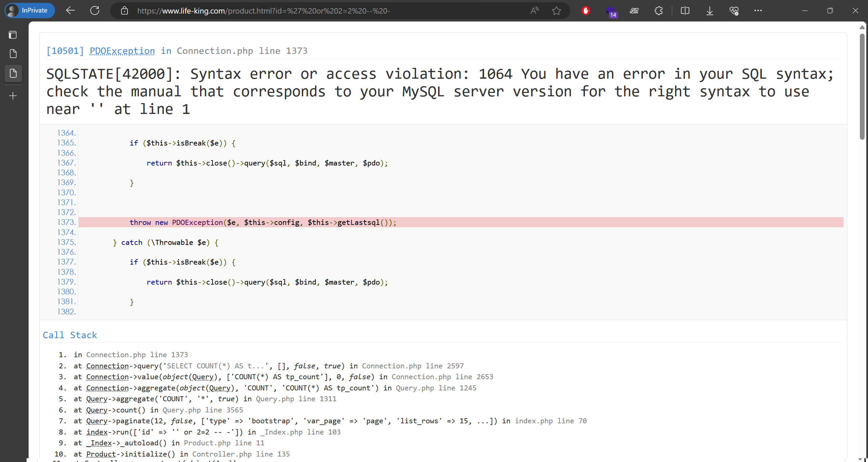The height and width of the screenshot is (462, 868).
Task: Click Query link in paginate row
Action: 97,421
